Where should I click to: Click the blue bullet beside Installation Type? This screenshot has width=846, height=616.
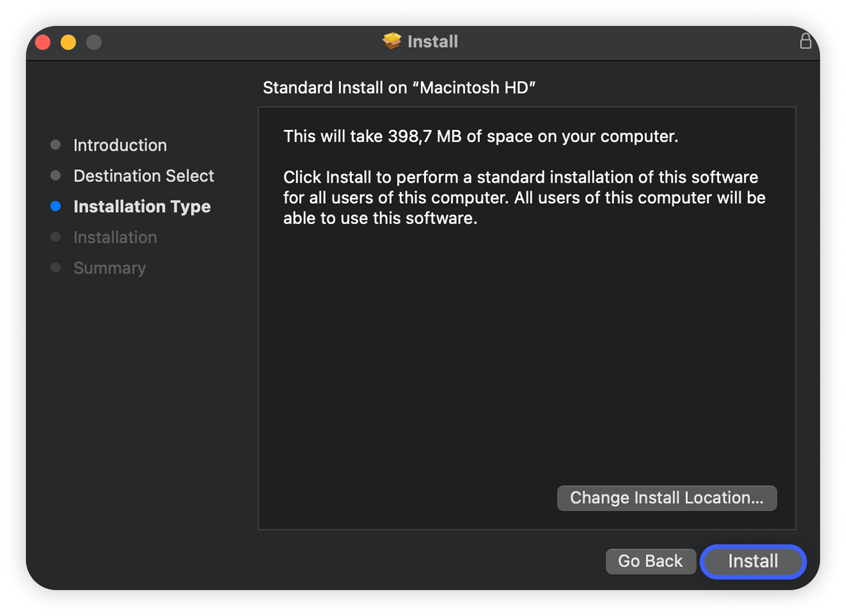coord(56,206)
